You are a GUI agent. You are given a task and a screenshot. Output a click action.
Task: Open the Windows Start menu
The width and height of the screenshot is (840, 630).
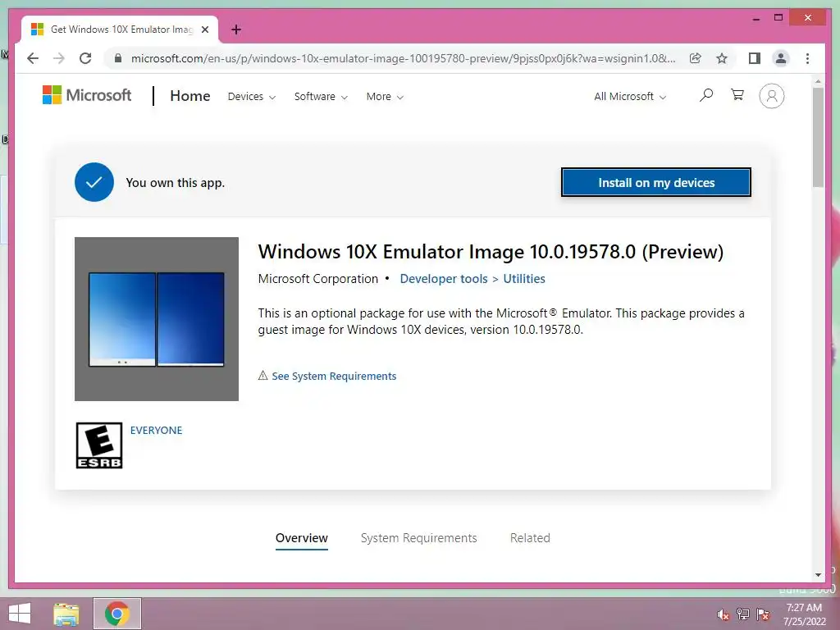(20, 614)
